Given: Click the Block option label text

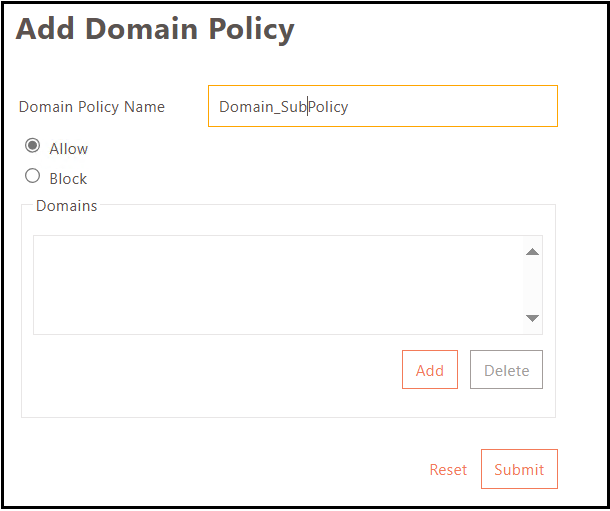Looking at the screenshot, I should click(x=68, y=179).
